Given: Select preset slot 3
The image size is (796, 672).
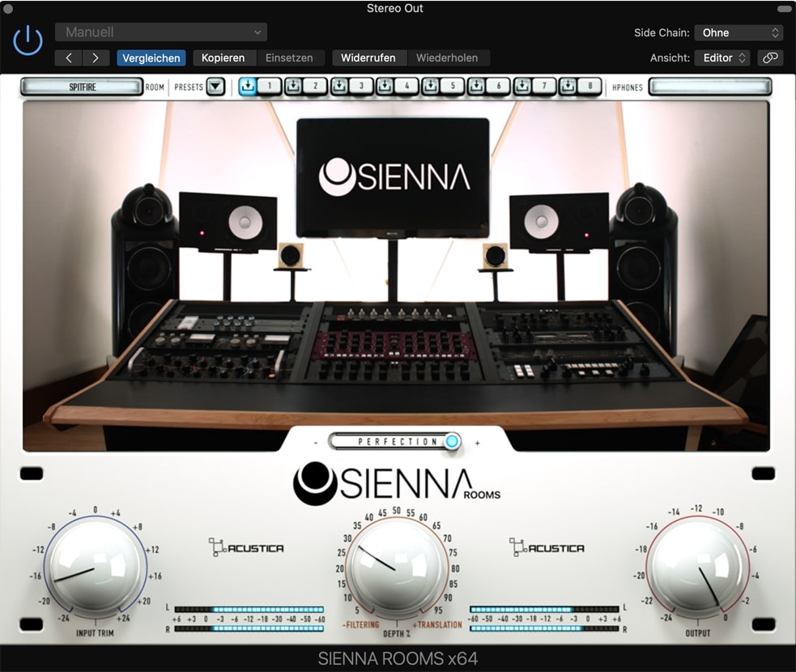Looking at the screenshot, I should [361, 87].
